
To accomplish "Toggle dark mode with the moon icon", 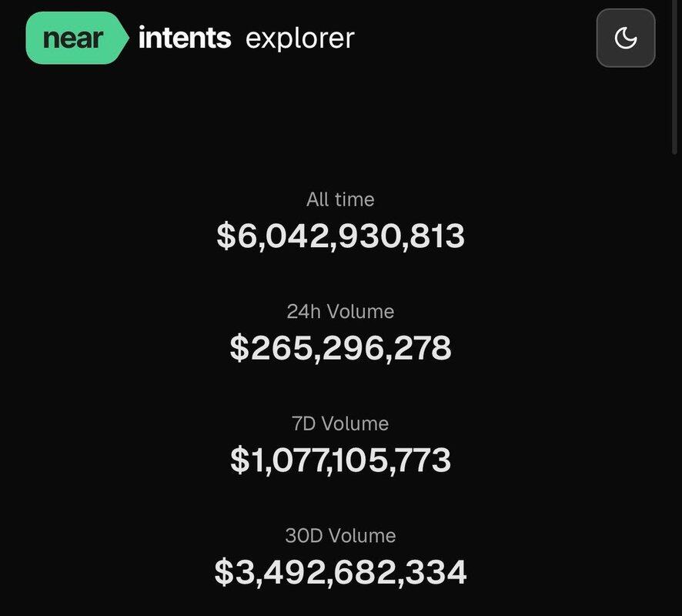I will (625, 38).
